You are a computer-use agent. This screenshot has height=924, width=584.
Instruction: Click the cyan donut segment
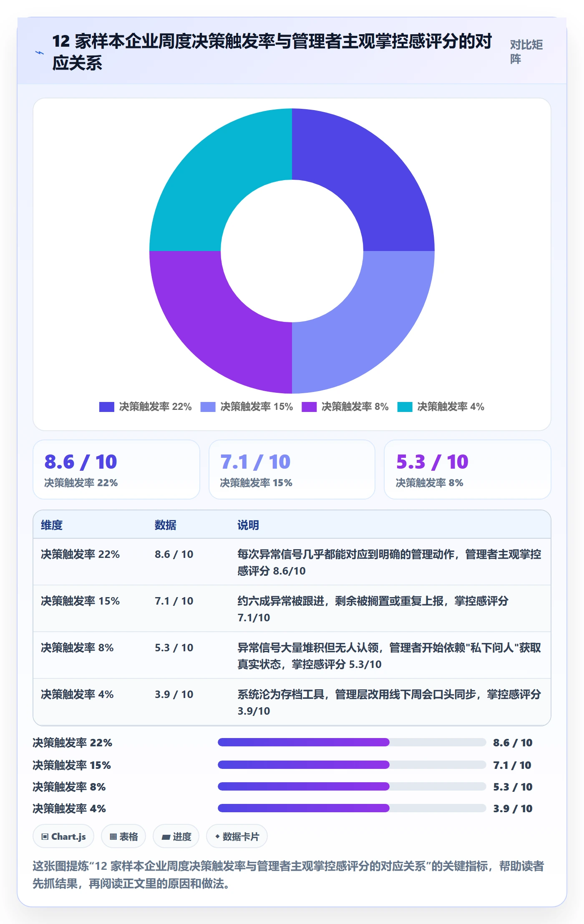tap(217, 175)
